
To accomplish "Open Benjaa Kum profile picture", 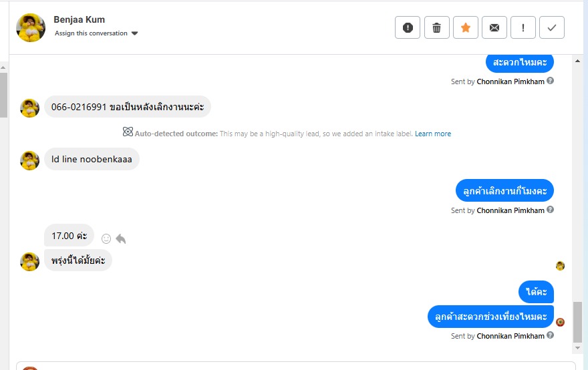I will [31, 27].
